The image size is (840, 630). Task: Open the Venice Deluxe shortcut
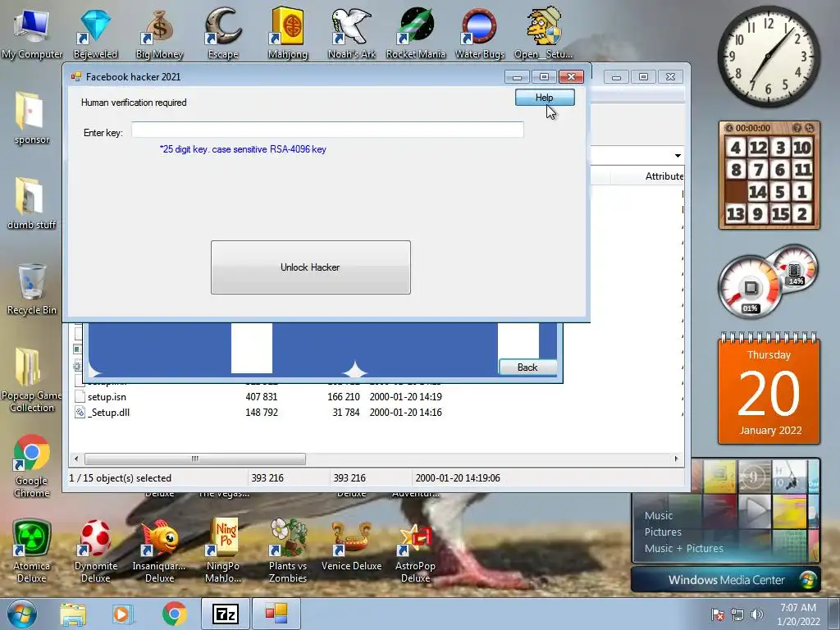click(x=351, y=546)
